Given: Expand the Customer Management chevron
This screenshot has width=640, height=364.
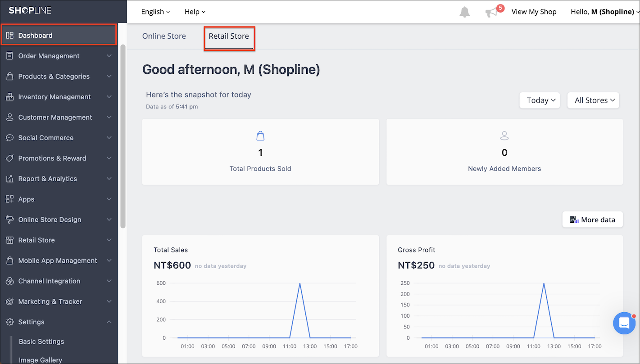Looking at the screenshot, I should click(x=109, y=117).
